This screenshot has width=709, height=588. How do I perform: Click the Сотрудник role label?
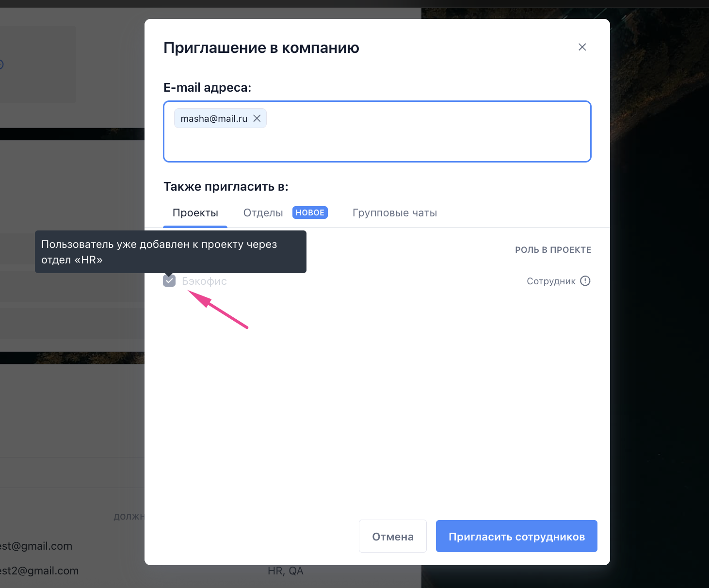coord(551,281)
